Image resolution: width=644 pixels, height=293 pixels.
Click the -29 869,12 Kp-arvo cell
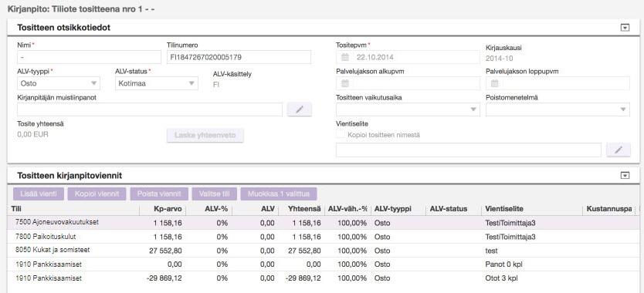coord(164,278)
